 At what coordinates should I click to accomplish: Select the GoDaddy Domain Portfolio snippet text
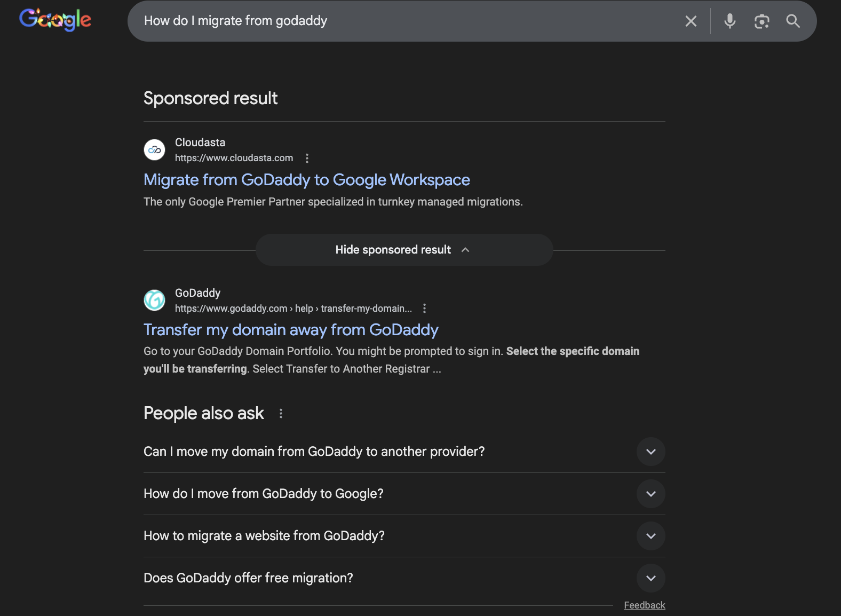point(391,360)
